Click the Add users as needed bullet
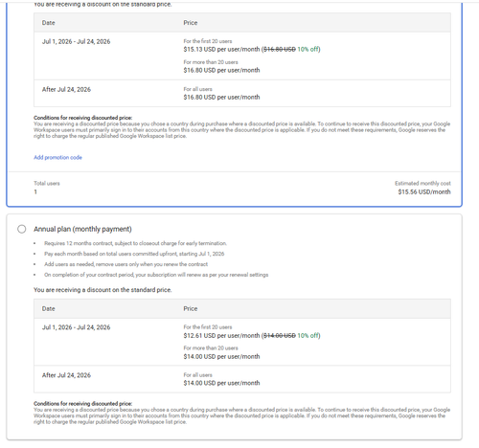Image resolution: width=479 pixels, height=448 pixels. tap(125, 264)
